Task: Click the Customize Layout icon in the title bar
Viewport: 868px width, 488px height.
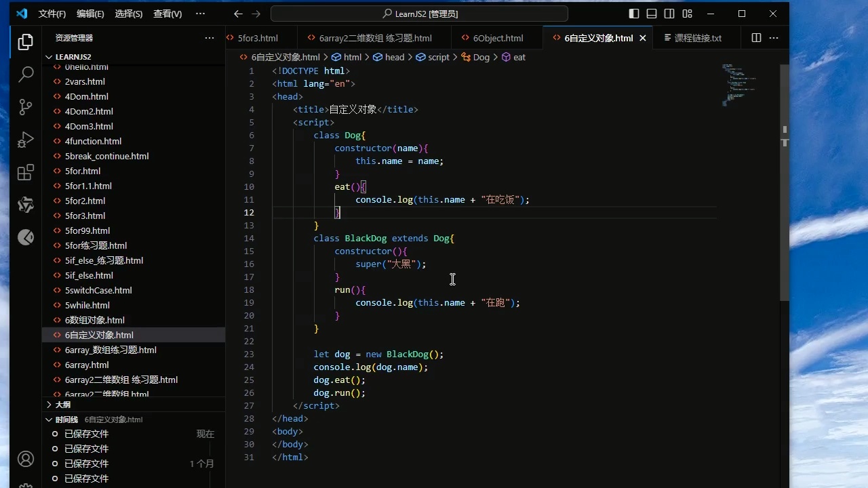Action: pos(687,14)
